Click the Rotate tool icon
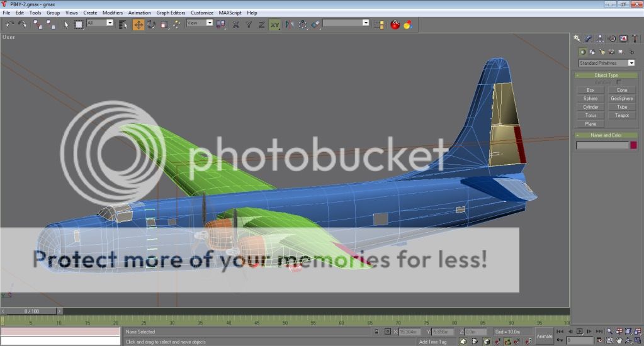The height and width of the screenshot is (346, 644). pos(151,25)
